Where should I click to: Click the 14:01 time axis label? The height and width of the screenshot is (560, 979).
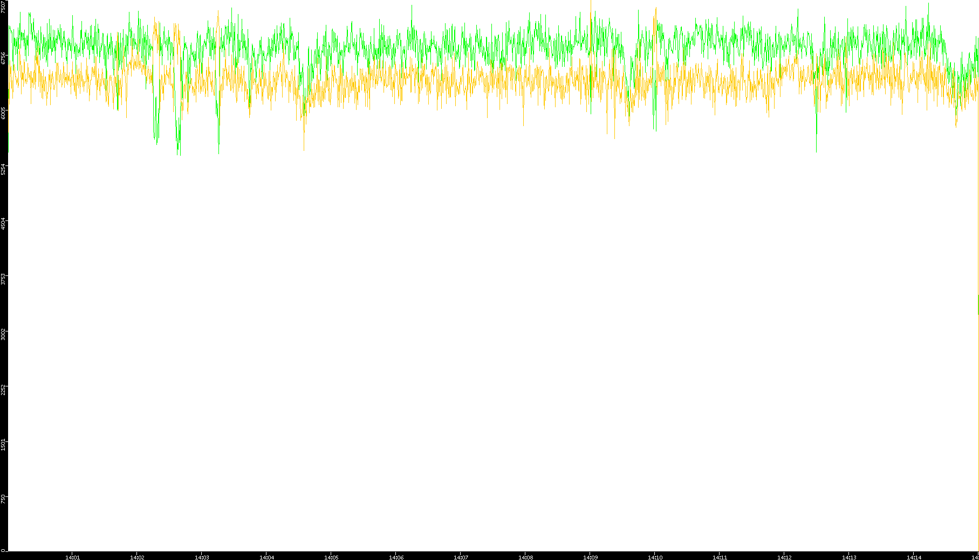tap(72, 557)
